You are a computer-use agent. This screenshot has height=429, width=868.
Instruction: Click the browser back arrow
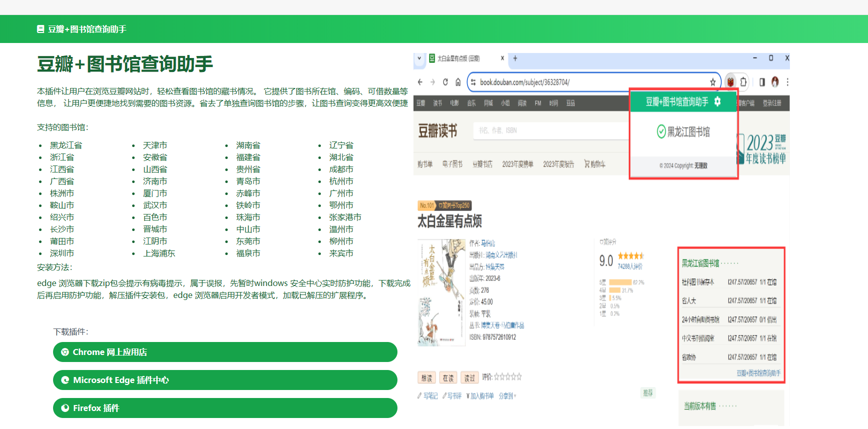[420, 82]
